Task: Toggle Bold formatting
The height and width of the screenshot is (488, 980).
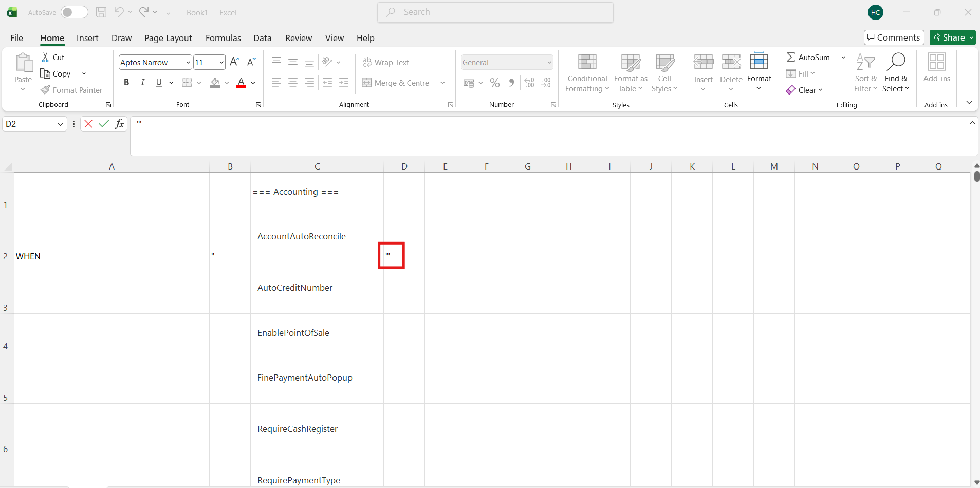Action: [x=126, y=83]
